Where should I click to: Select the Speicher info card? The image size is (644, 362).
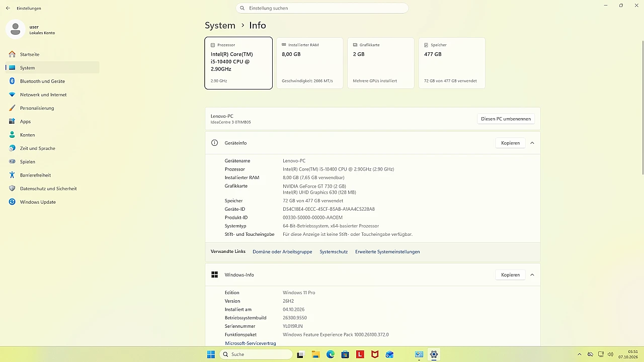(452, 63)
